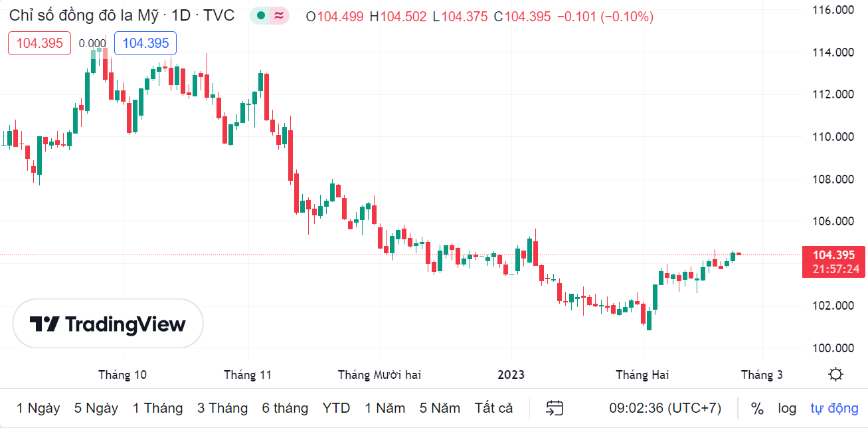This screenshot has width=868, height=428.
Task: Click the blue 104.395 buy price box
Action: click(145, 43)
